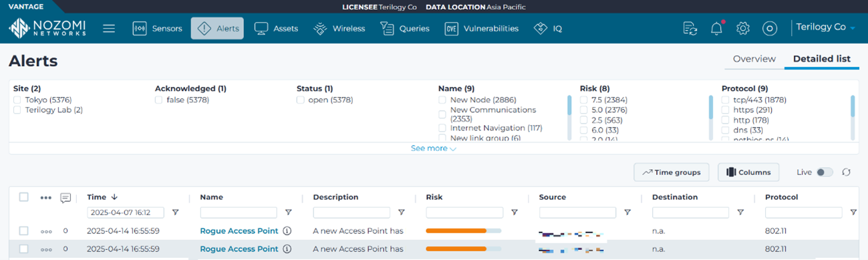The image size is (868, 260).
Task: Open the Alerts section
Action: tap(217, 29)
